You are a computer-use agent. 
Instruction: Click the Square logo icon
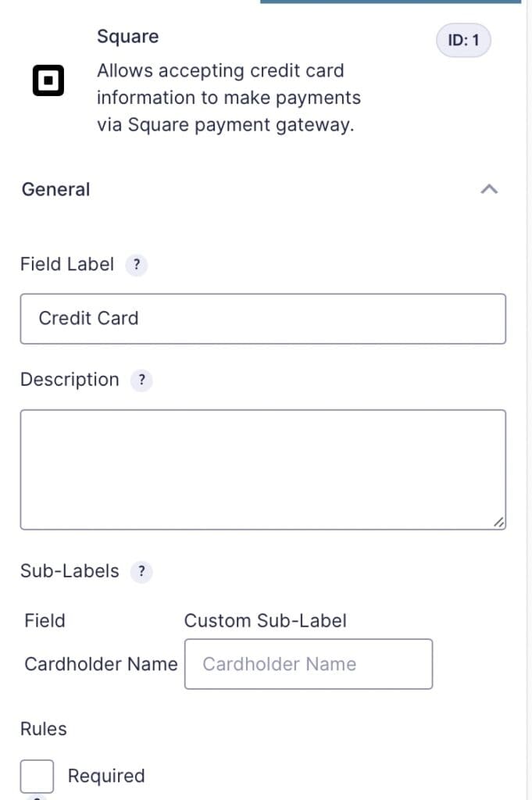pyautogui.click(x=48, y=80)
